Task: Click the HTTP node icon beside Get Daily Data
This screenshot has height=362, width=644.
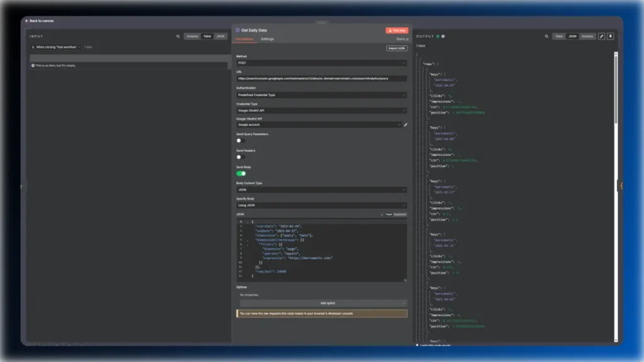Action: coord(237,30)
